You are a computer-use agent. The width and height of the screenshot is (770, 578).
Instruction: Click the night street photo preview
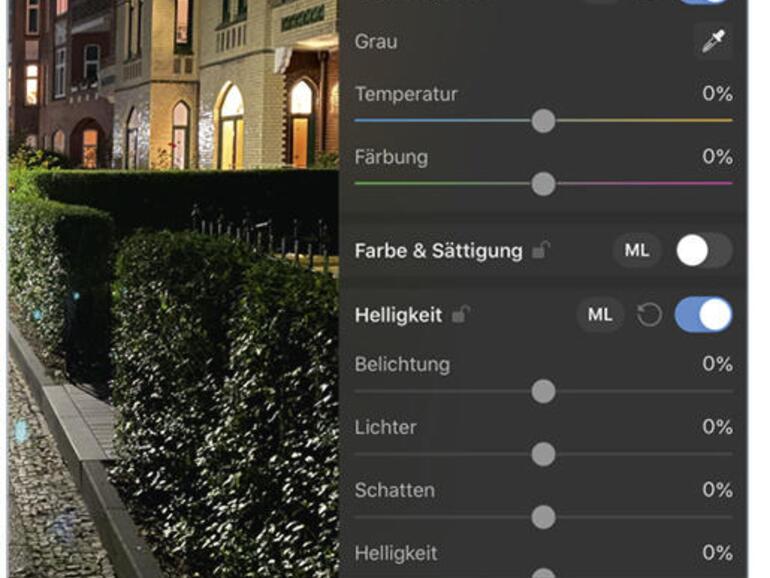(x=173, y=289)
